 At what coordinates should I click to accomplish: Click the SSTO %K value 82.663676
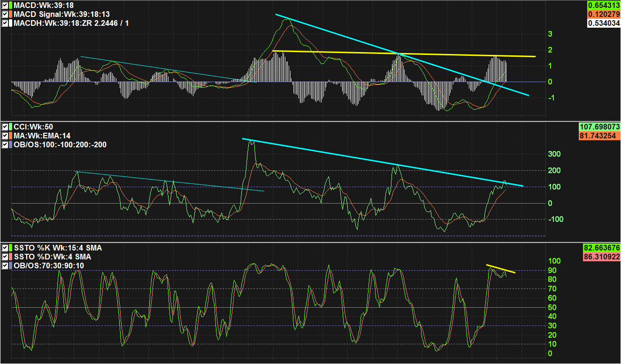(x=601, y=248)
